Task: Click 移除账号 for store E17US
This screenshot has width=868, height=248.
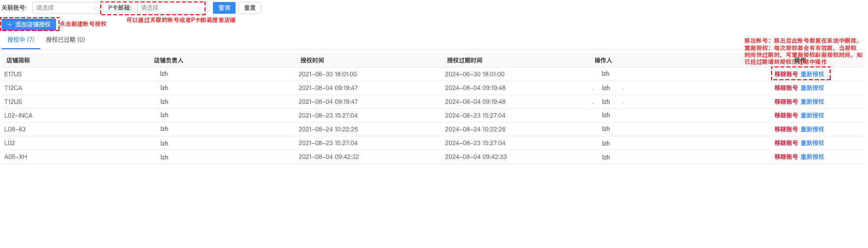Action: tap(786, 74)
